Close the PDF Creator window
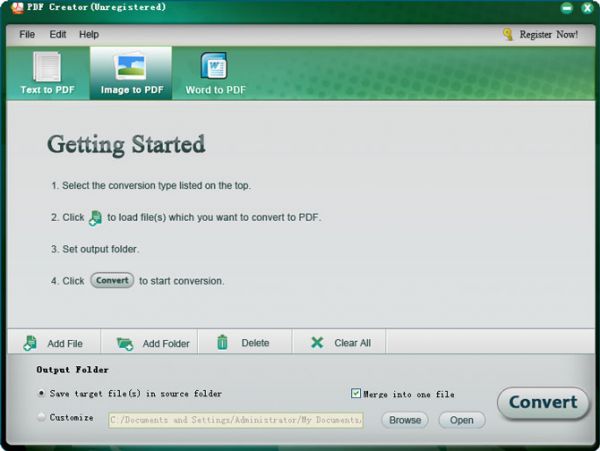This screenshot has width=600, height=451. 587,8
